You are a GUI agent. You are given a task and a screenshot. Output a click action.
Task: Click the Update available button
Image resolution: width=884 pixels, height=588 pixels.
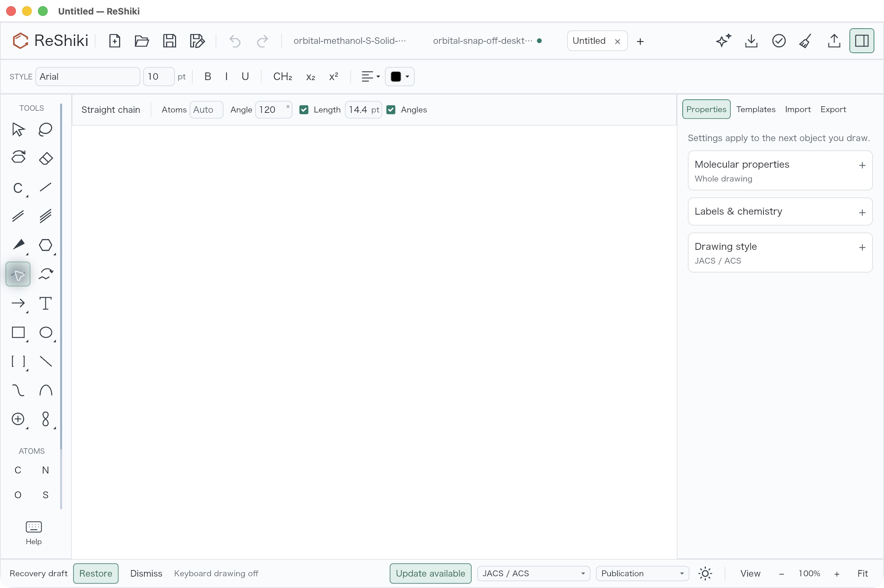pos(430,574)
